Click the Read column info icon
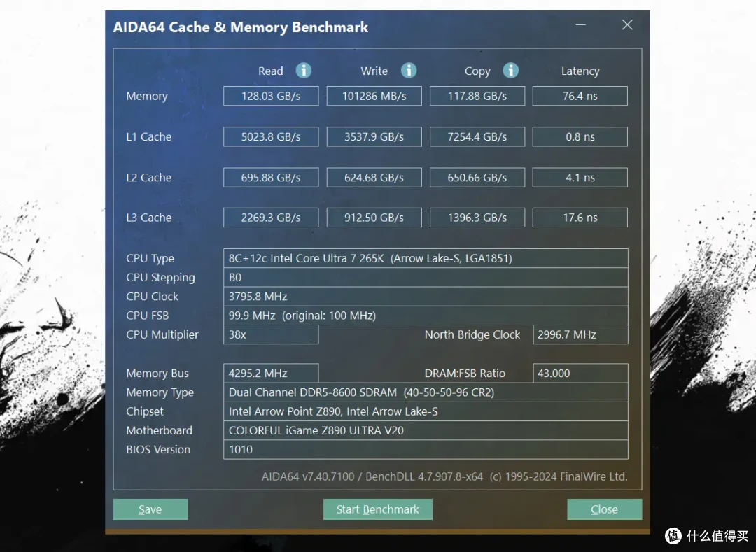The height and width of the screenshot is (552, 756). (303, 71)
